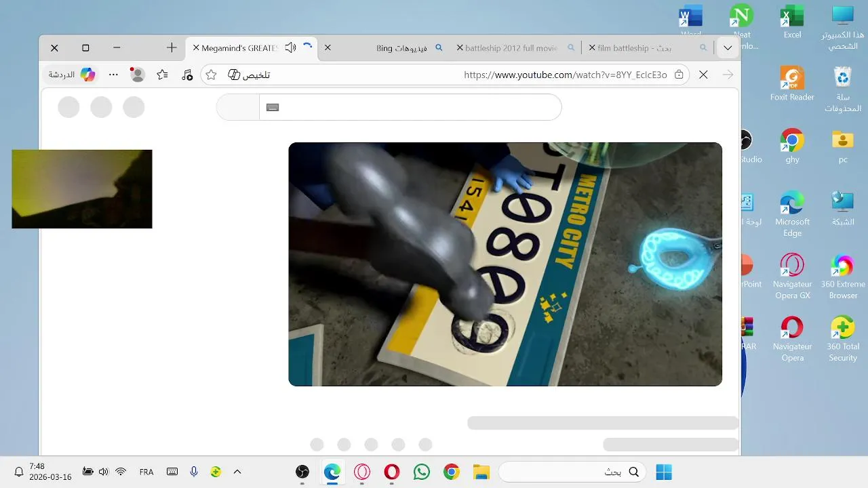Open WhatsApp from the taskbar
This screenshot has width=868, height=488.
pos(422,472)
